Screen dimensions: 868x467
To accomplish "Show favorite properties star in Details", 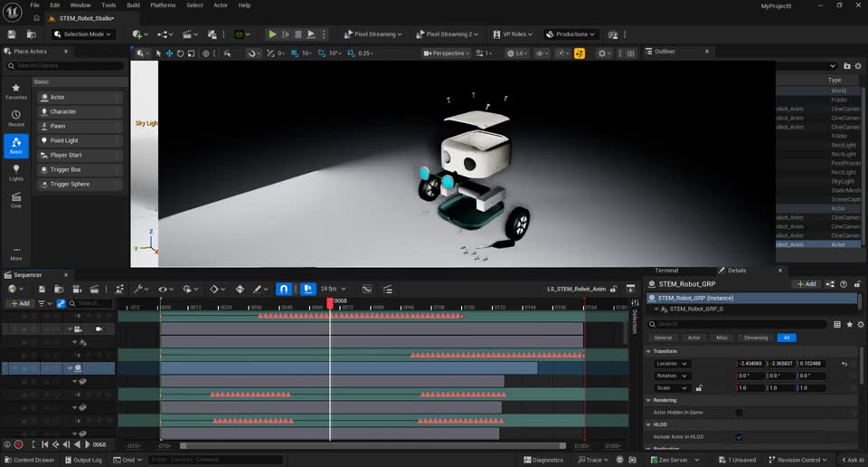I will pyautogui.click(x=849, y=324).
